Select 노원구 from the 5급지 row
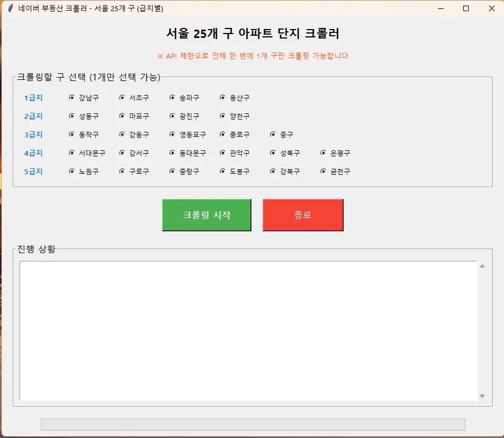Image resolution: width=504 pixels, height=438 pixels. click(x=71, y=172)
